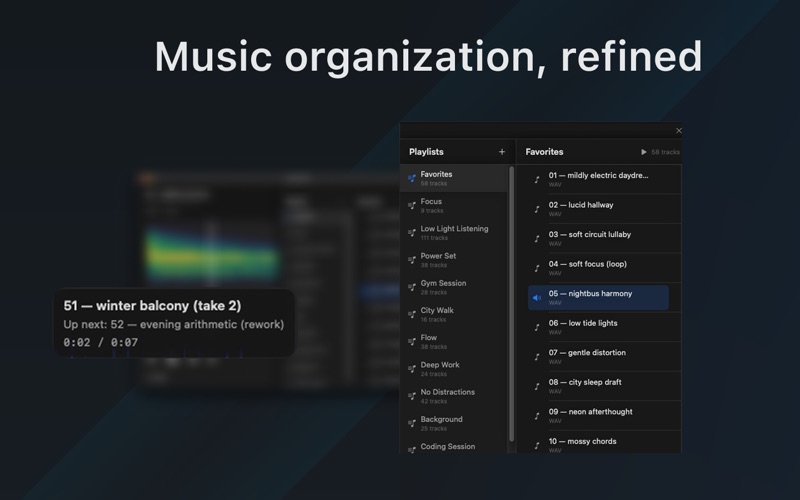Play the Favorites playlist with the play triangle
Viewport: 800px width, 500px height.
[643, 152]
